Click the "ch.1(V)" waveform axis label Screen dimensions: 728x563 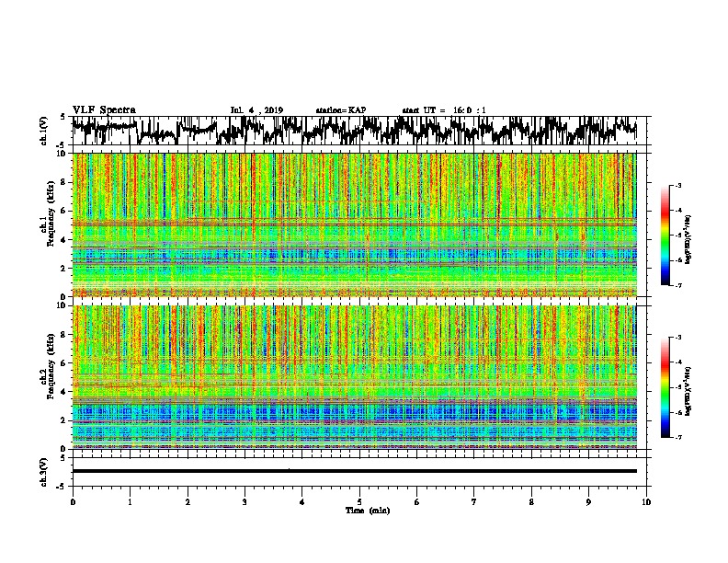point(44,131)
